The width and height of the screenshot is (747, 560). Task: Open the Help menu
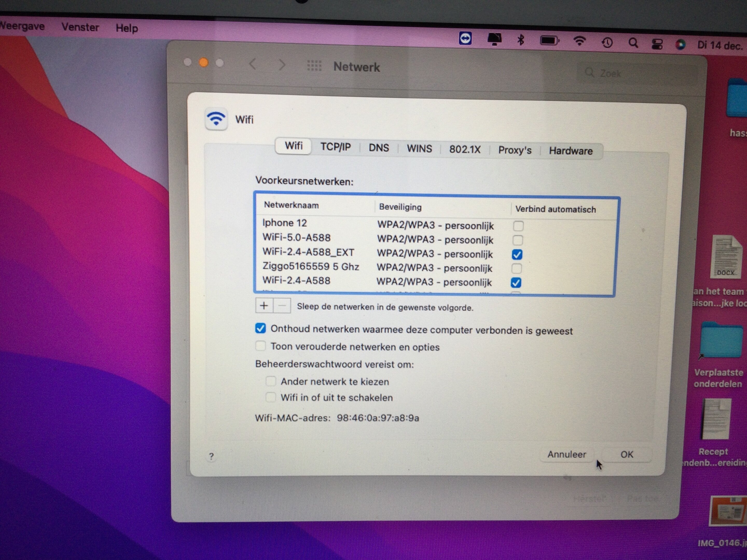tap(127, 28)
